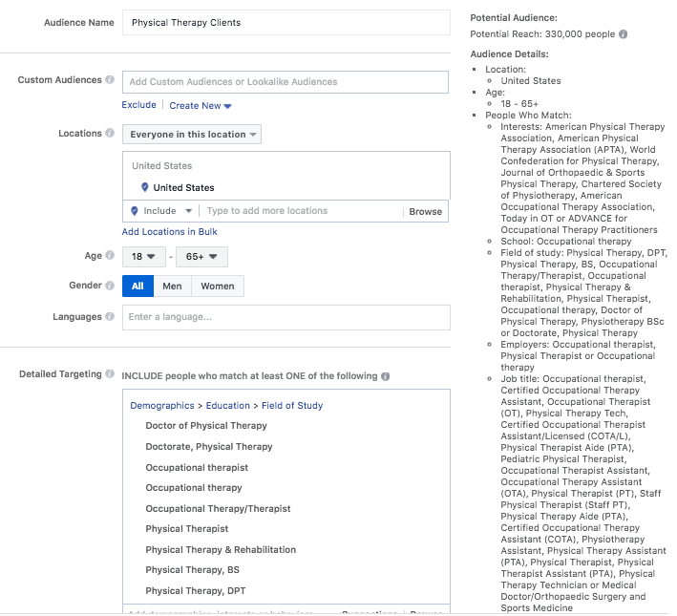
Task: Select Physical Therapy, DPT entry
Action: (196, 591)
